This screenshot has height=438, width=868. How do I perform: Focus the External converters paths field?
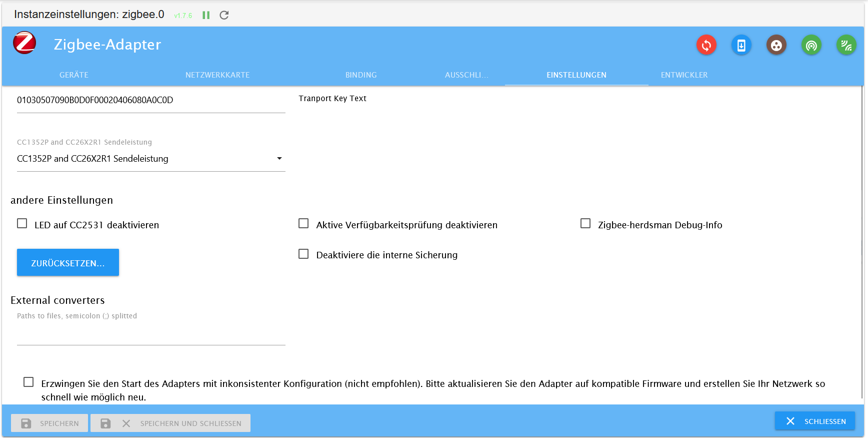[x=151, y=334]
